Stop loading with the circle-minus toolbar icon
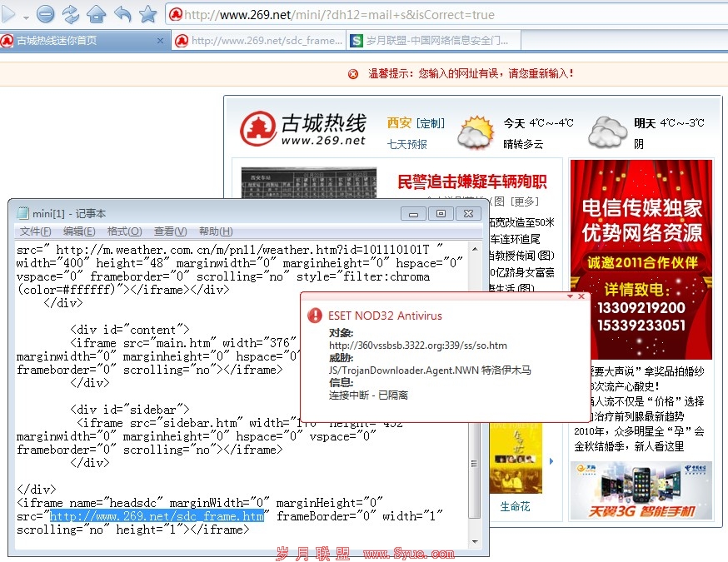The width and height of the screenshot is (728, 562). tap(46, 14)
